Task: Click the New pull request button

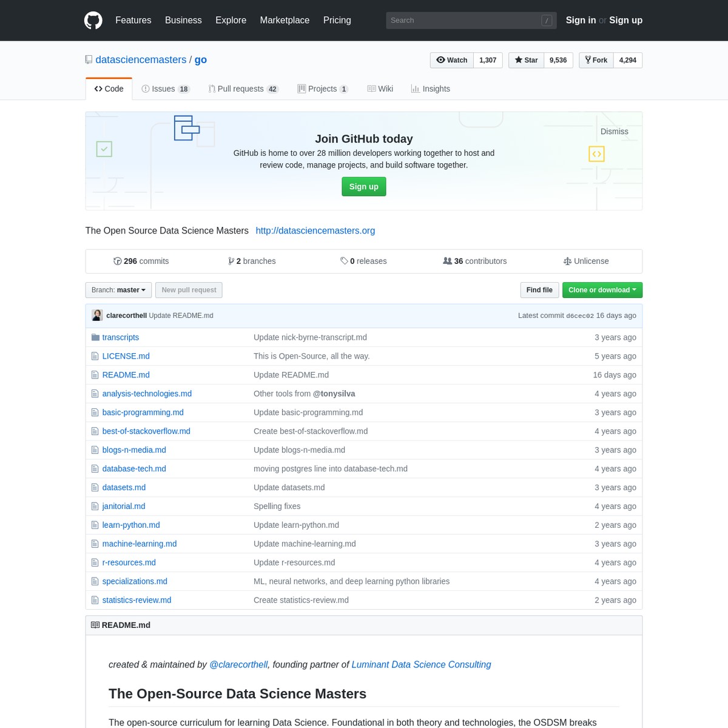Action: [x=189, y=290]
